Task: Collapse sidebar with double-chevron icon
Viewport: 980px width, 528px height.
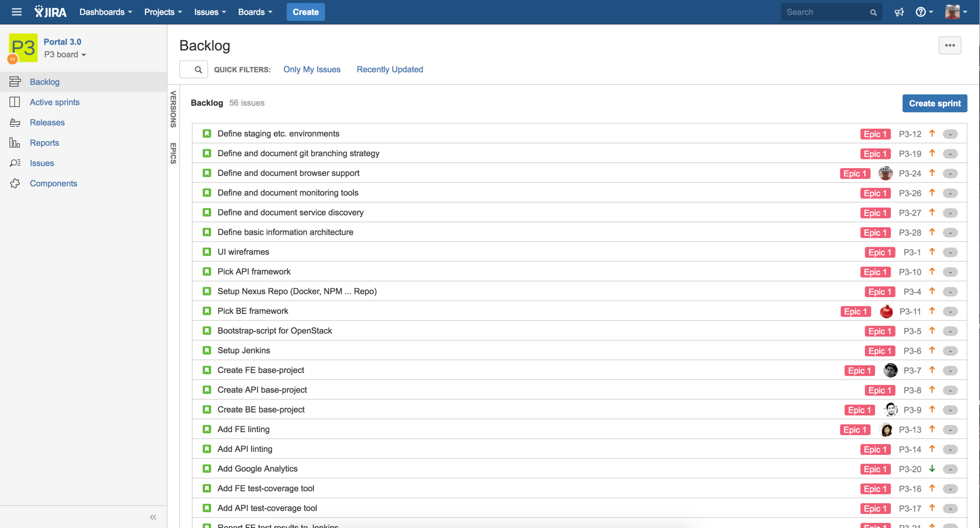Action: click(153, 517)
